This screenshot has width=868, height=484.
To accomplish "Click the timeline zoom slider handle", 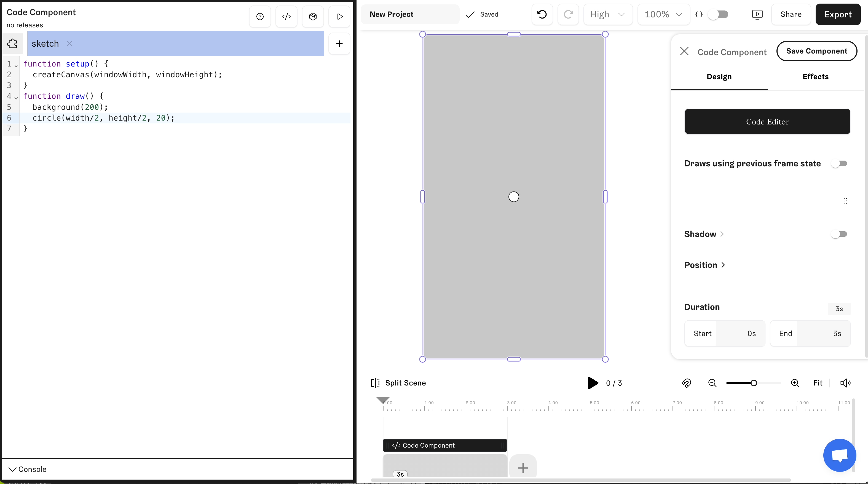I will 754,383.
